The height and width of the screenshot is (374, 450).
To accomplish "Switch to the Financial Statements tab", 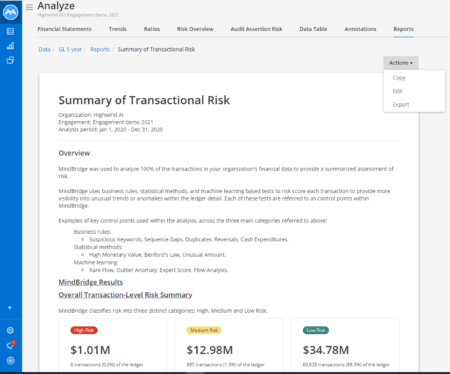I will (x=64, y=29).
